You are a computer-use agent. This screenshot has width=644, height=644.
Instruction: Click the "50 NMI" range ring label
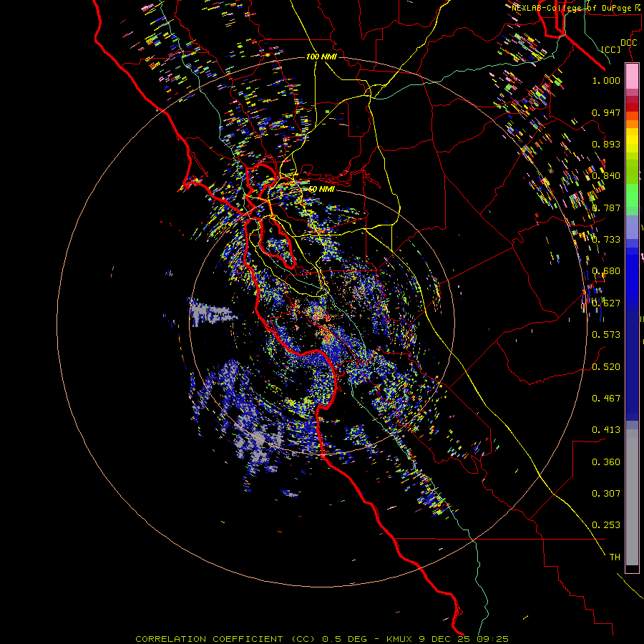pos(321,190)
